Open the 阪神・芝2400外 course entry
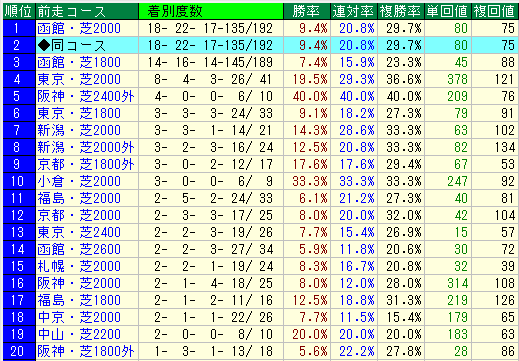Viewport: 519px width, 361px height. [x=86, y=96]
